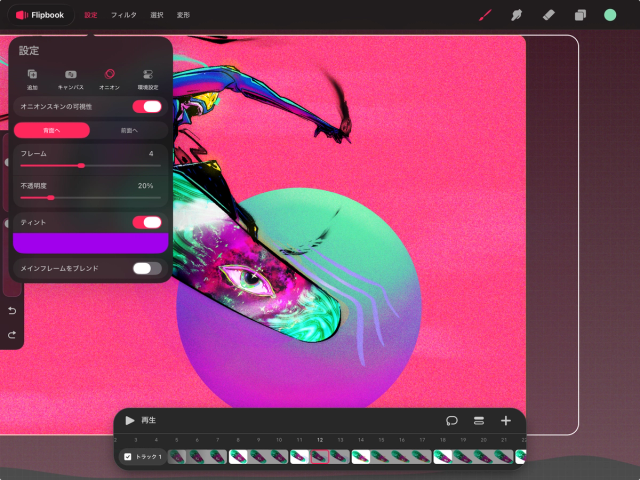
Task: Open the timeline tracks options icon
Action: (479, 420)
